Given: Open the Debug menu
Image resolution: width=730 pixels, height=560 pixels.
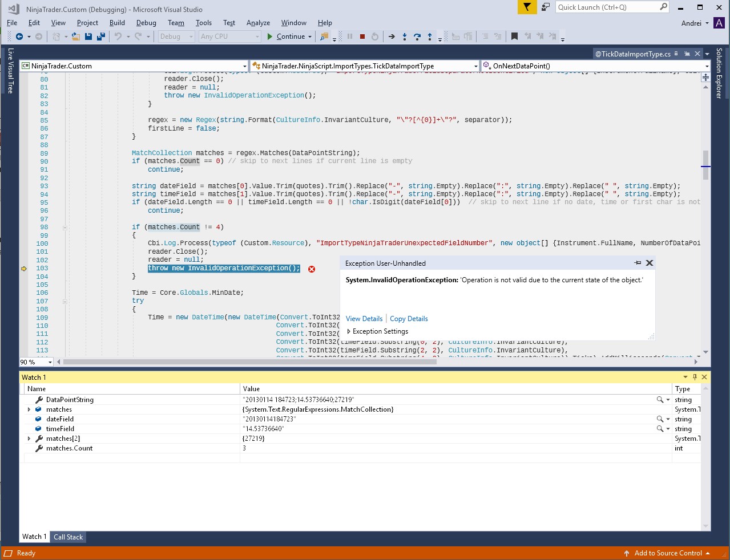Looking at the screenshot, I should 146,23.
